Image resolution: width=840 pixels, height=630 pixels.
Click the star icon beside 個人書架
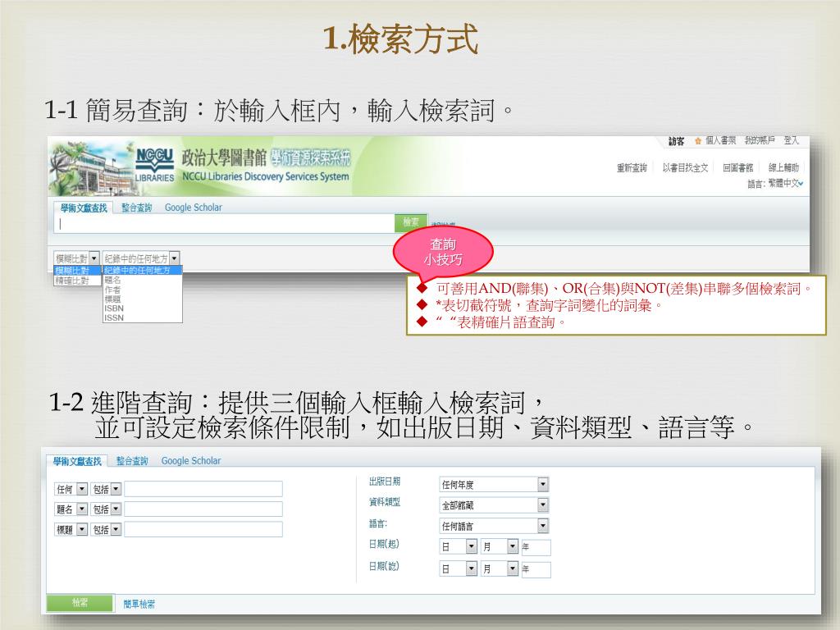[698, 141]
